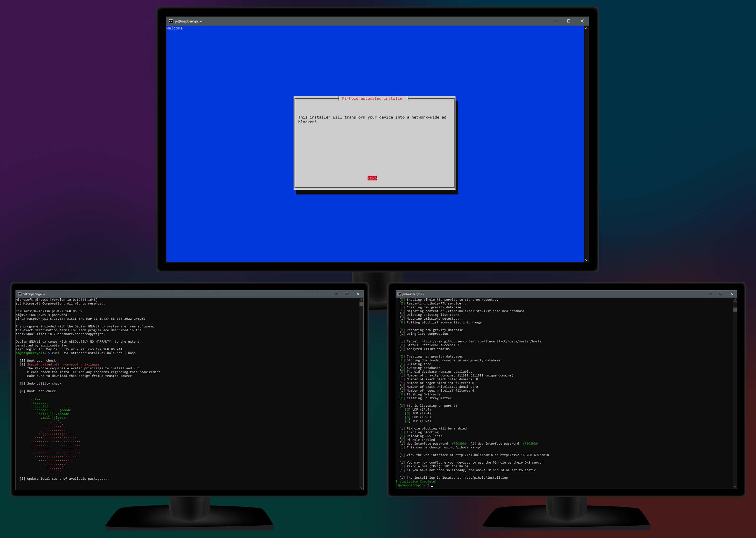Click the 'Pi-hole Enabled' status line
Image resolution: width=756 pixels, height=538 pixels.
point(417,440)
